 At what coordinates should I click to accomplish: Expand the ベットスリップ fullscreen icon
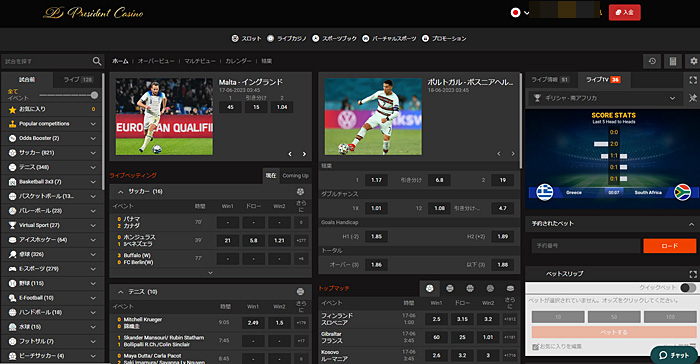pos(693,274)
